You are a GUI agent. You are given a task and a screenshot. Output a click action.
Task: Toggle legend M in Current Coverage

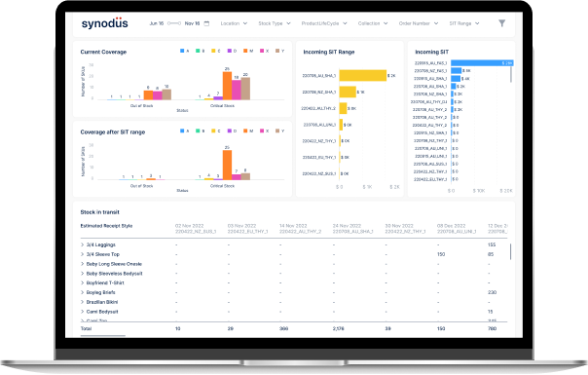pos(248,51)
